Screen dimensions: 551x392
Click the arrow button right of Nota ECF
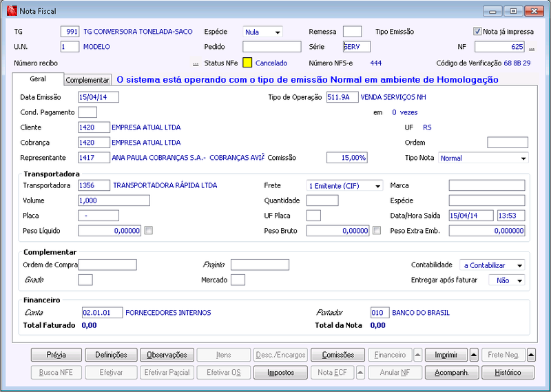360,373
